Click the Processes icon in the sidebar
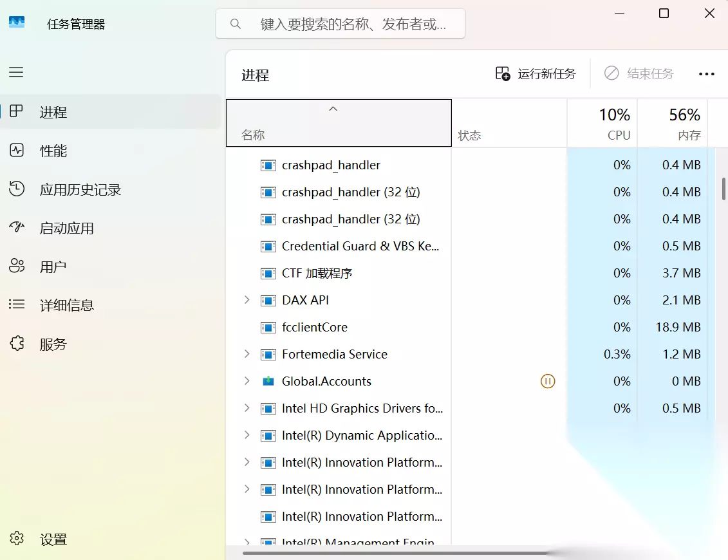The height and width of the screenshot is (560, 728). [x=17, y=111]
